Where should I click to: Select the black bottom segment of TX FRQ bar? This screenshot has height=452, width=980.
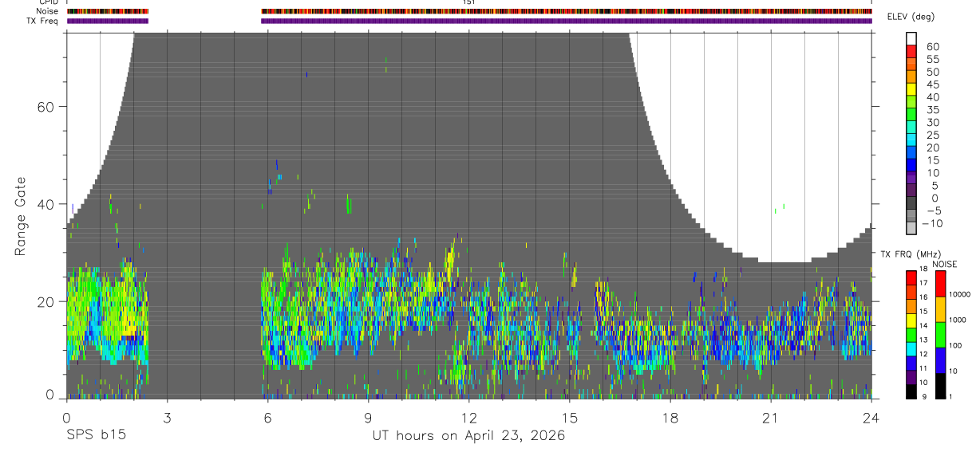tap(911, 391)
